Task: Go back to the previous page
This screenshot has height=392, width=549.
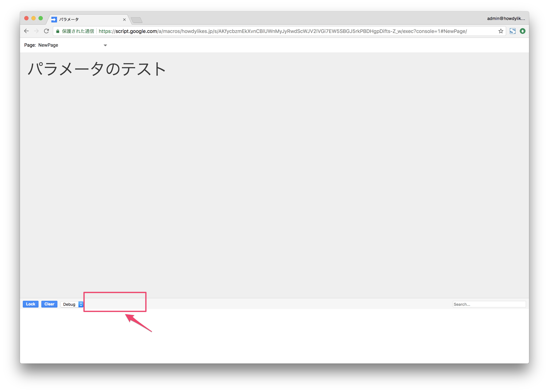Action: pos(27,31)
